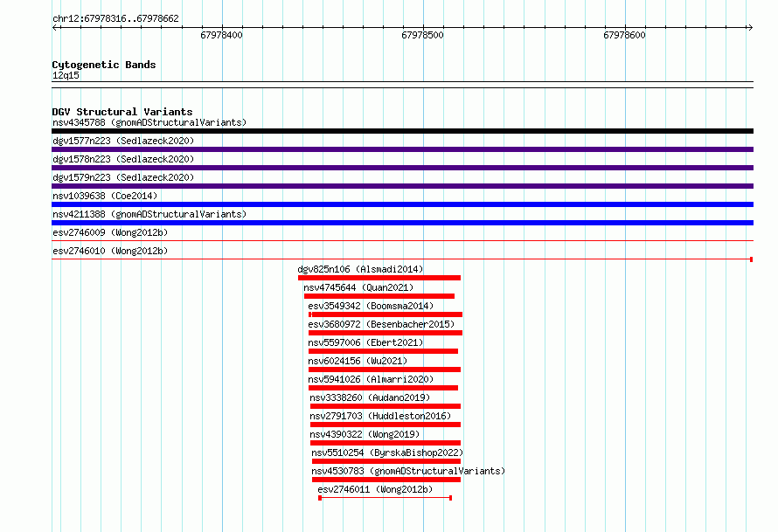
Task: Click the blue nsv4211388 variant bar
Action: 402,223
